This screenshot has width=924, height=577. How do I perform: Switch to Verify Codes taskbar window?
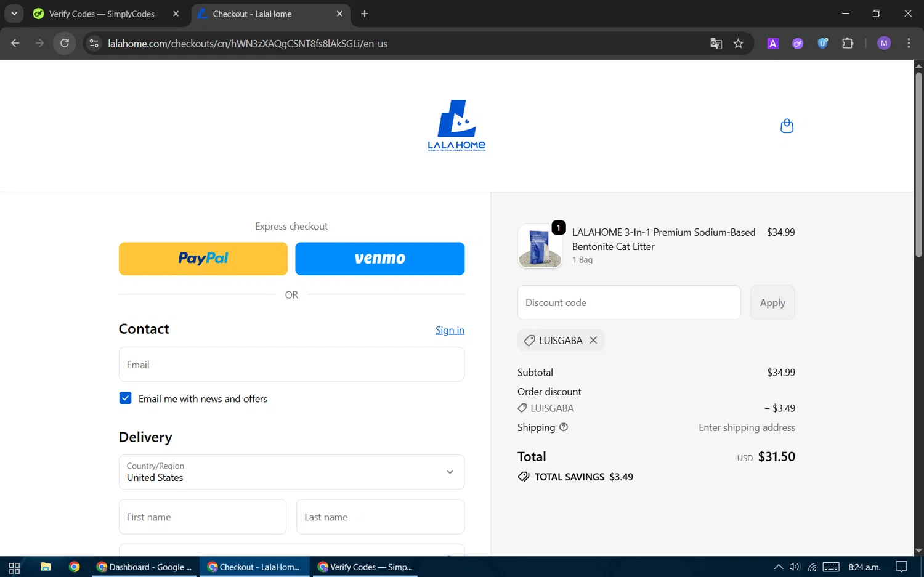365,567
